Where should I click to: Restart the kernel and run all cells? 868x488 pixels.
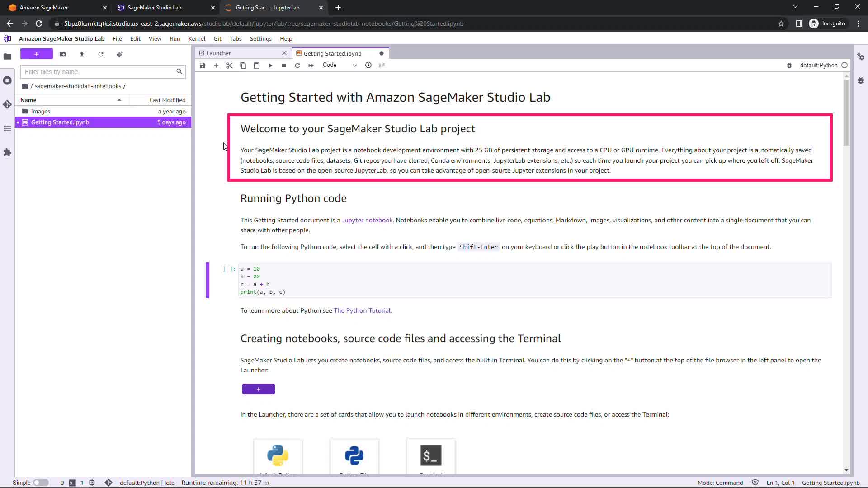pyautogui.click(x=311, y=66)
